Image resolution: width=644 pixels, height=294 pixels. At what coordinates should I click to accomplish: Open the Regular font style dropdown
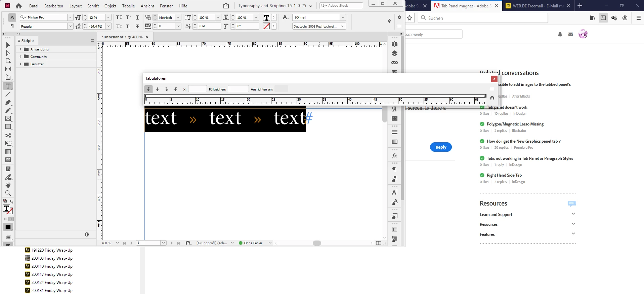tap(70, 26)
